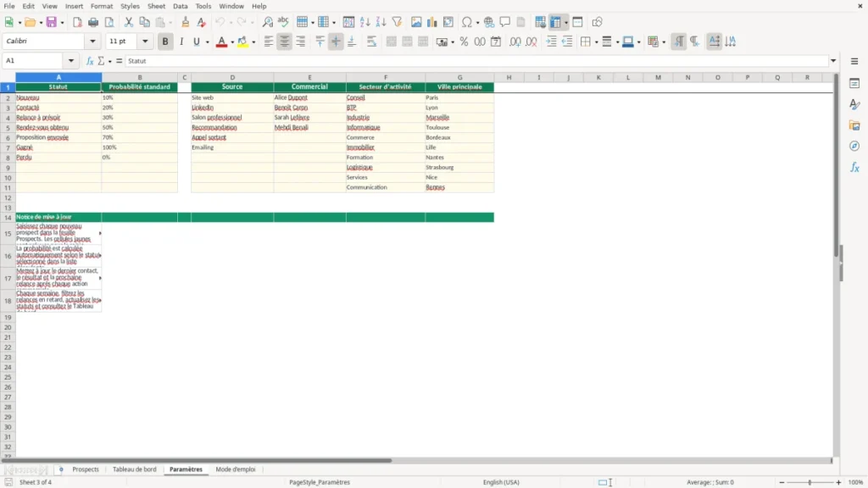The height and width of the screenshot is (488, 868).
Task: Open Find and Replace tool
Action: [x=267, y=22]
